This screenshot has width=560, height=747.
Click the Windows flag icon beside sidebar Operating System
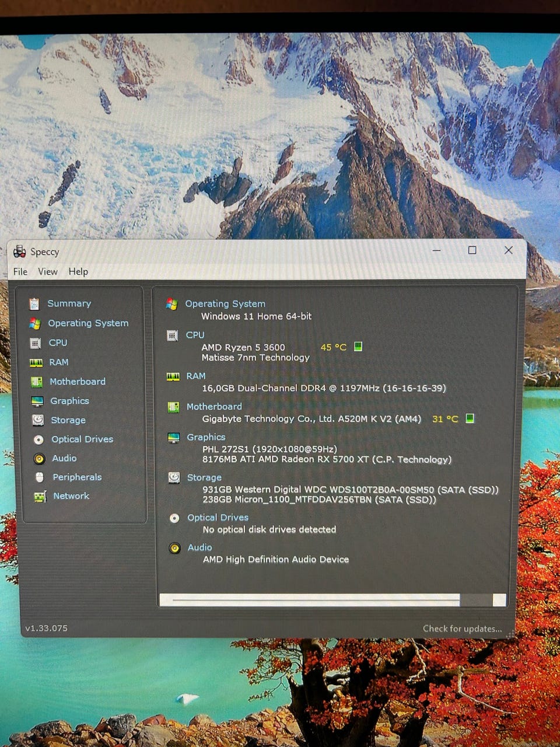[35, 323]
